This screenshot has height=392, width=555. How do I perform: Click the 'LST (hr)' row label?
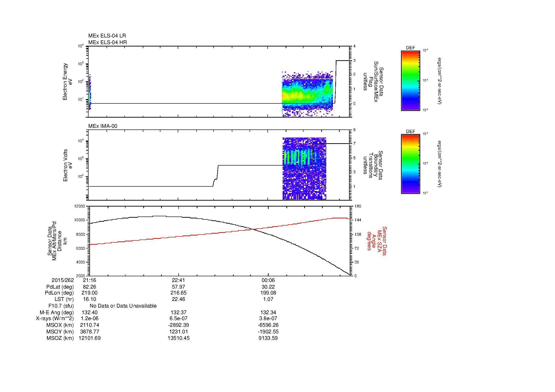(x=64, y=299)
